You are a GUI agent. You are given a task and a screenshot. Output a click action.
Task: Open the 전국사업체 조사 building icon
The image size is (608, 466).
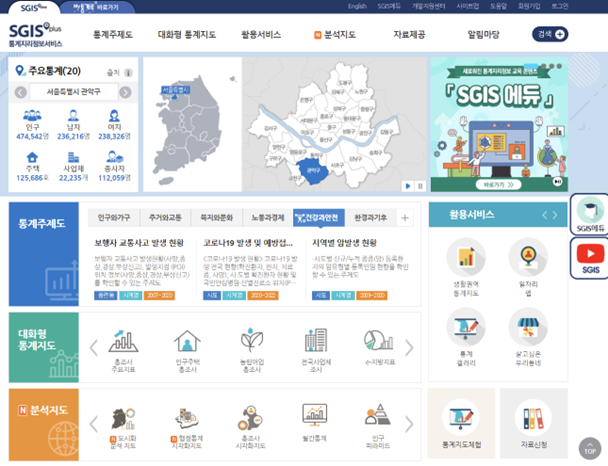[x=316, y=340]
